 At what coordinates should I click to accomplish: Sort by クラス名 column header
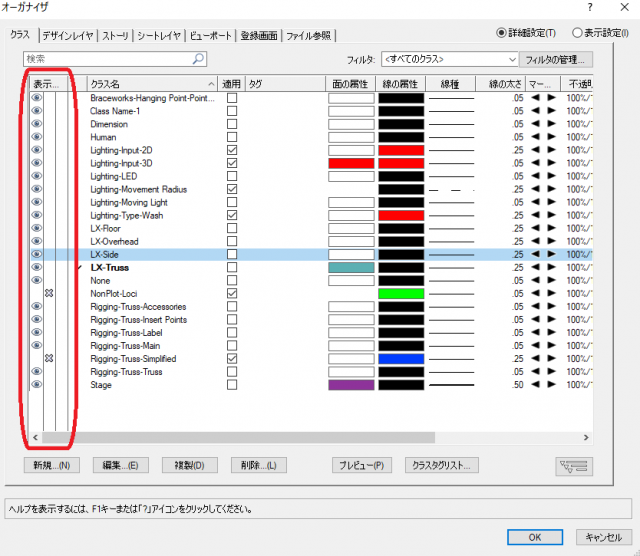150,83
